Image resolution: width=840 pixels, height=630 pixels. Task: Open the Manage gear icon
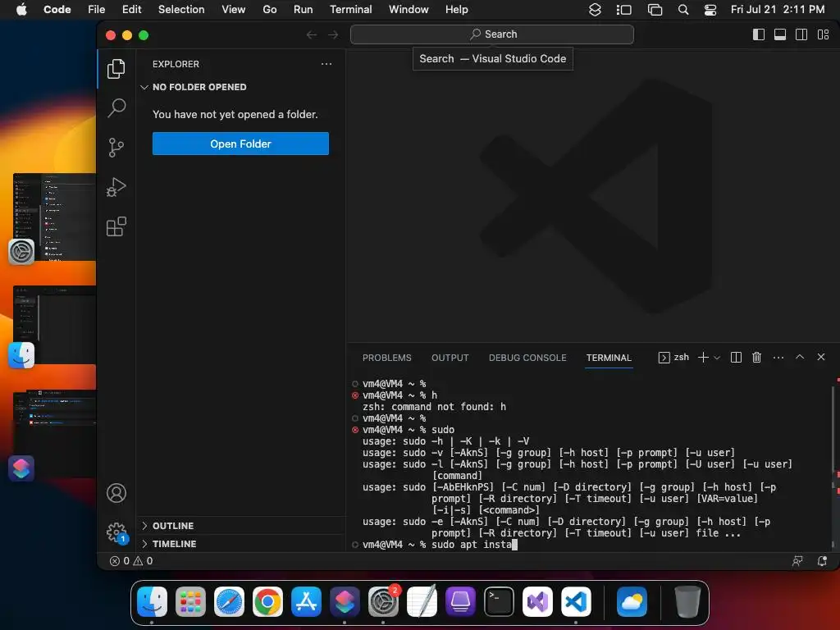(x=116, y=532)
